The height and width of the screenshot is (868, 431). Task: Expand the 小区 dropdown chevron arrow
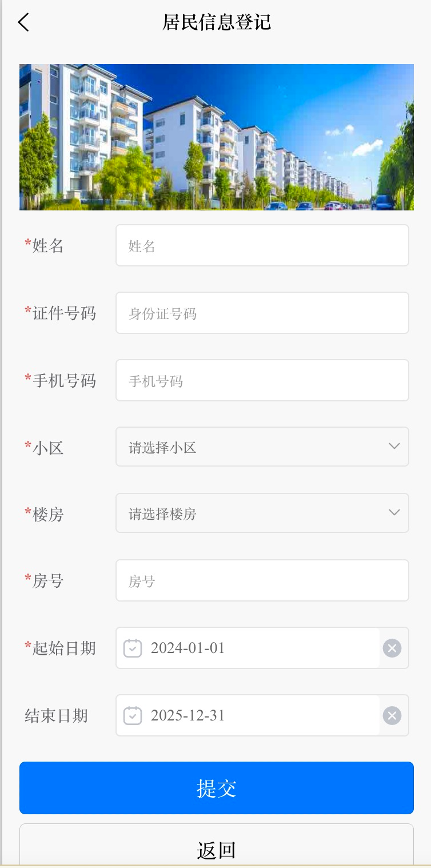click(394, 446)
